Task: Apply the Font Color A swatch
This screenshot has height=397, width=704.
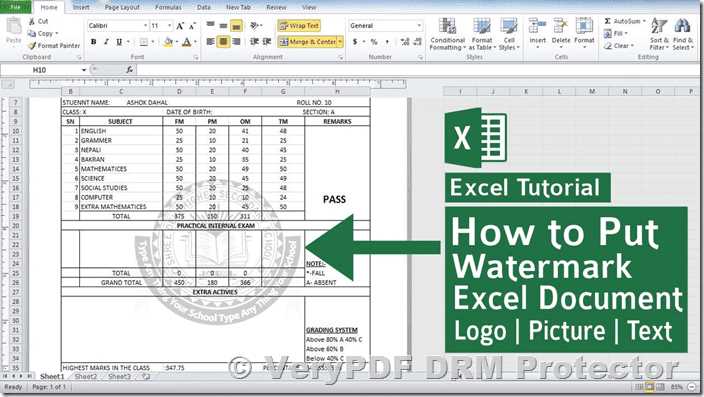Action: tap(187, 42)
